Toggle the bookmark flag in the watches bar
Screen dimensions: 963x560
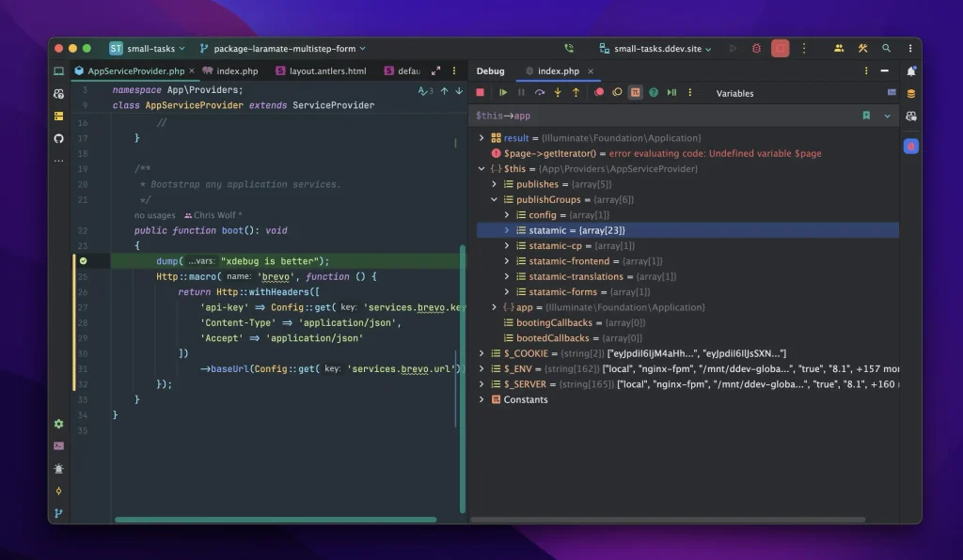pos(867,116)
